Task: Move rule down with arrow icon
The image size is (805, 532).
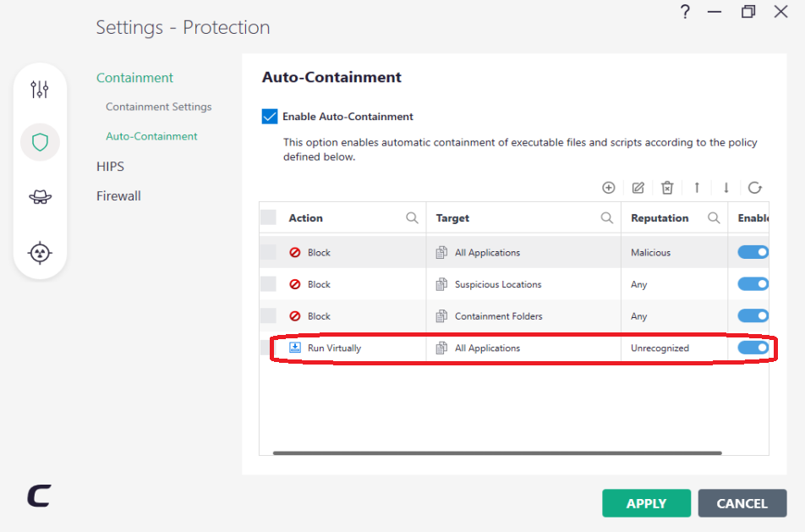Action: [726, 188]
